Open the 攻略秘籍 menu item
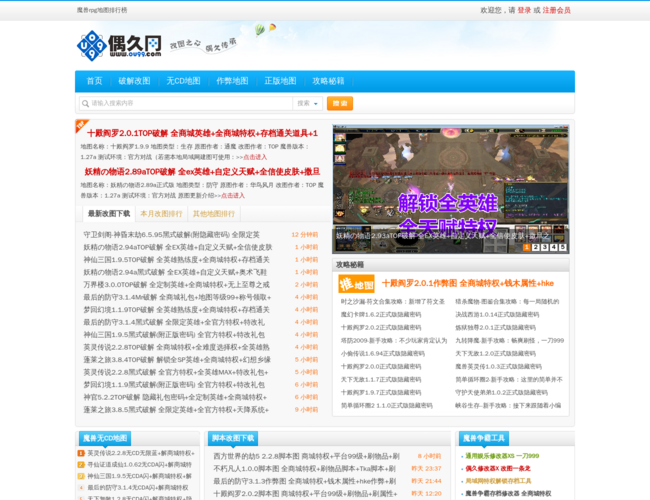The height and width of the screenshot is (500, 650). tap(328, 81)
